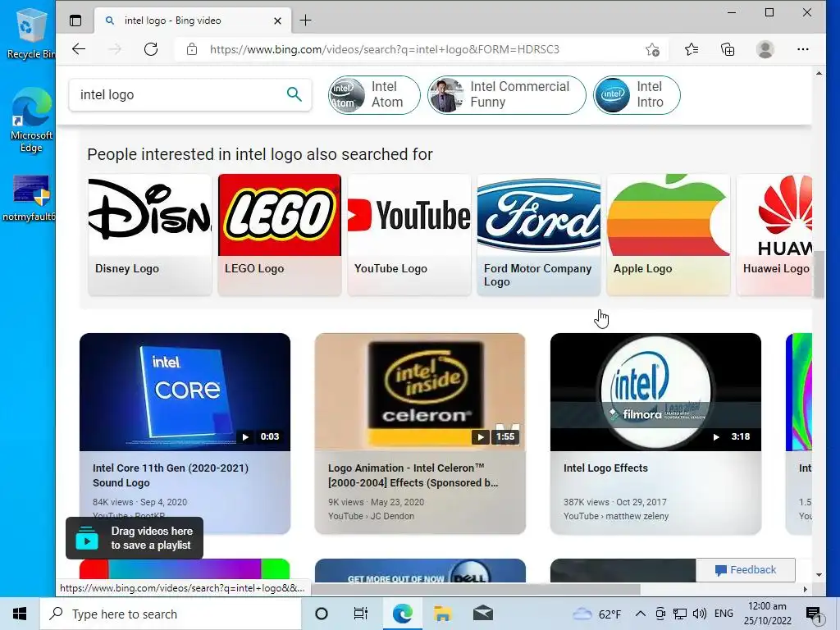Open the Mail app on taskbar
This screenshot has height=630, width=840.
[x=482, y=614]
